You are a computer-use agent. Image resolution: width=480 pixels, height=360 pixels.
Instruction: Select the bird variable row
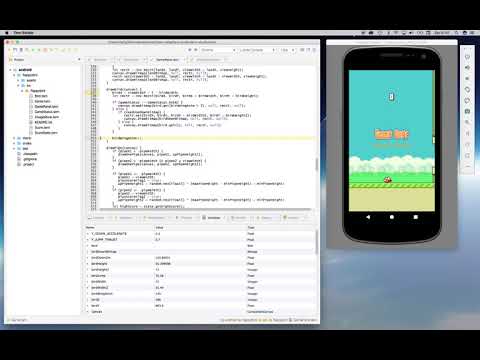tap(200, 246)
